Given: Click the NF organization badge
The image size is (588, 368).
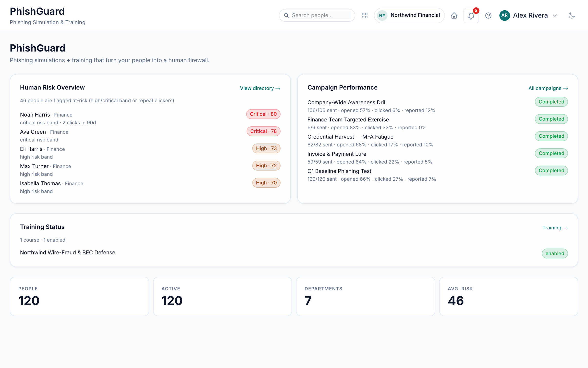Looking at the screenshot, I should coord(382,15).
